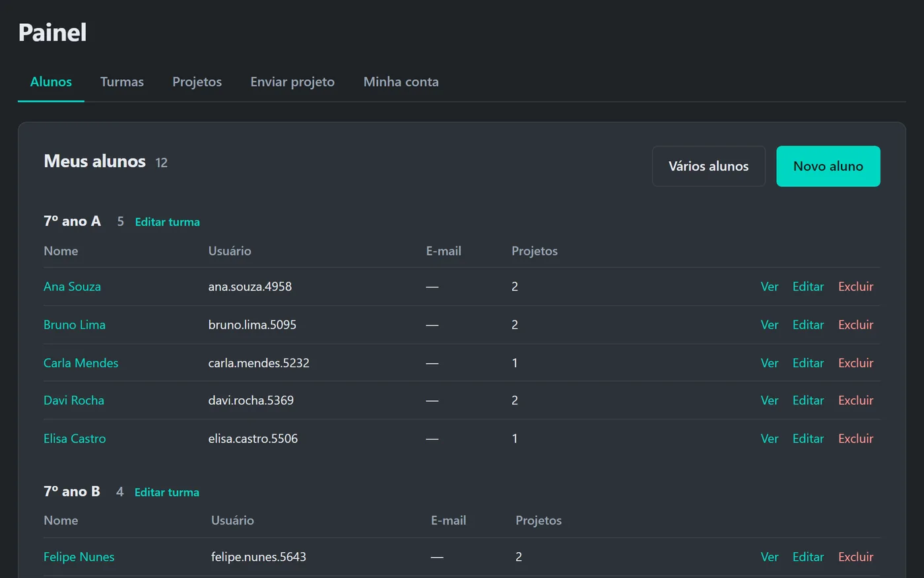Click Excluir in Ana Souza's row

855,287
